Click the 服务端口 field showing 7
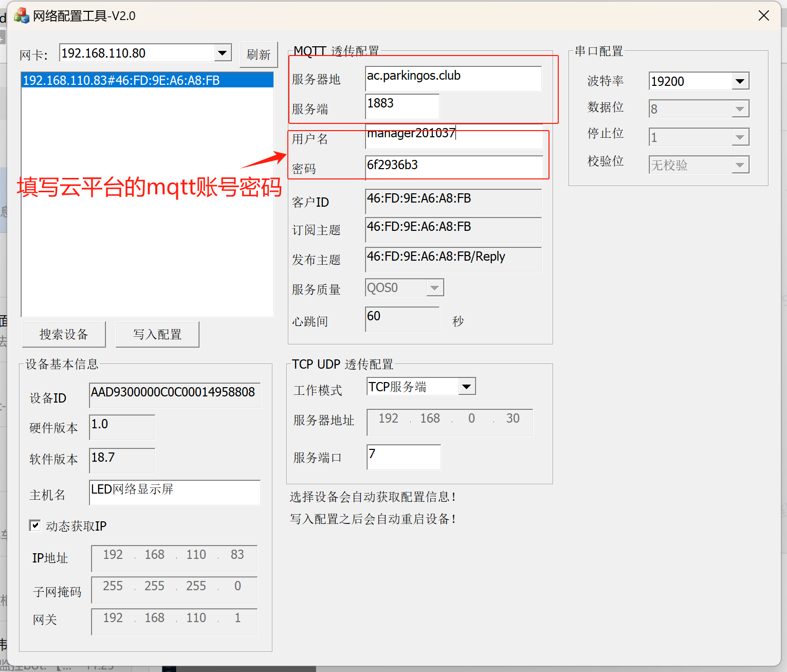787x672 pixels. coord(404,457)
